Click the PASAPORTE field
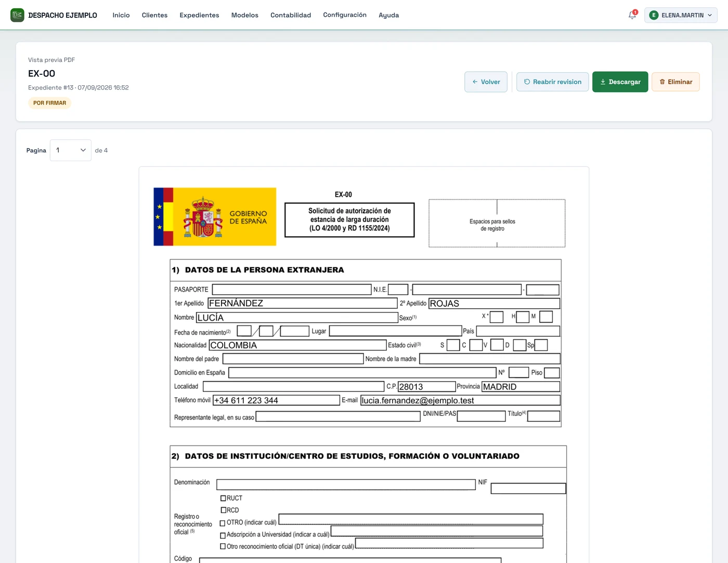The height and width of the screenshot is (563, 728). 292,290
